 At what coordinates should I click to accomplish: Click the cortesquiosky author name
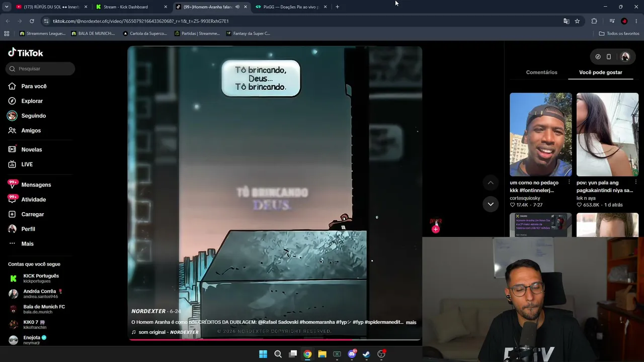click(525, 198)
